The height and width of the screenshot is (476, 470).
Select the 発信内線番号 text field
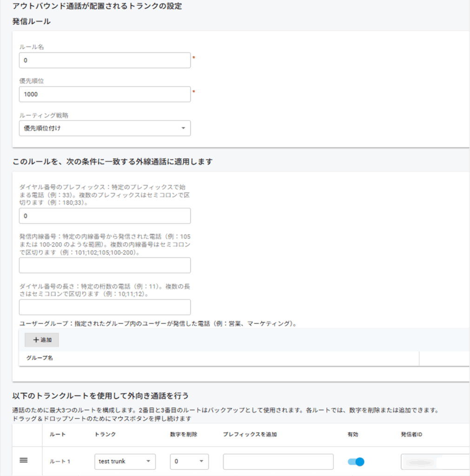(105, 265)
